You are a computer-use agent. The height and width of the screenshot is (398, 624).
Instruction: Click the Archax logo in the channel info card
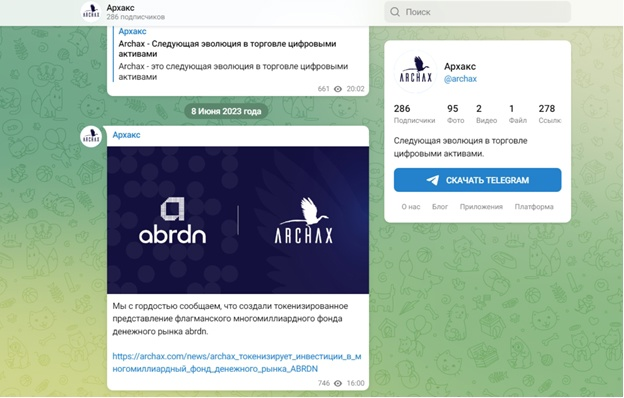tap(415, 72)
